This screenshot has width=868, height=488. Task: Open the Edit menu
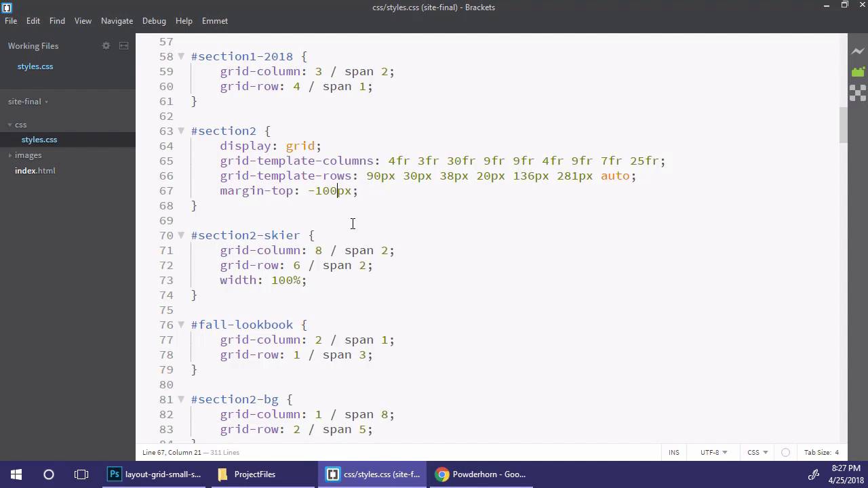click(33, 21)
